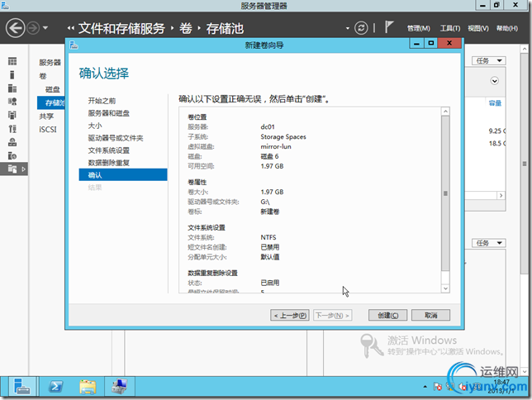Go to 文件系统设置 wizard step

(108, 150)
